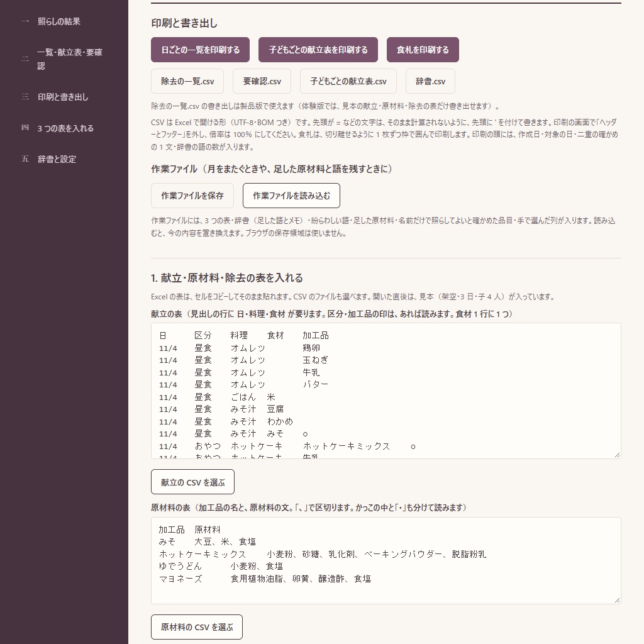The image size is (644, 644).
Task: Click 作業ファイルを読み込む button
Action: point(292,196)
